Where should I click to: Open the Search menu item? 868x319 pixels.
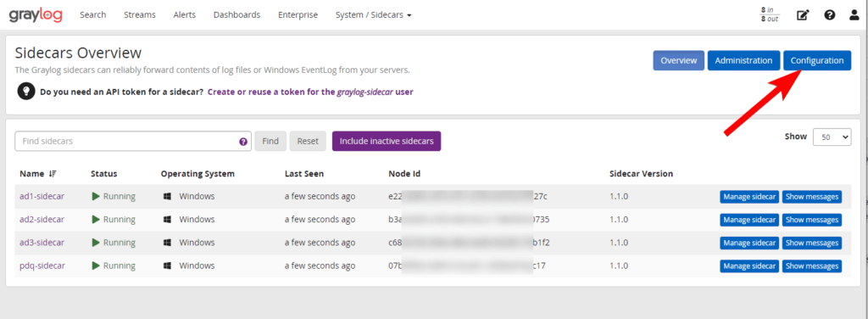click(x=92, y=15)
